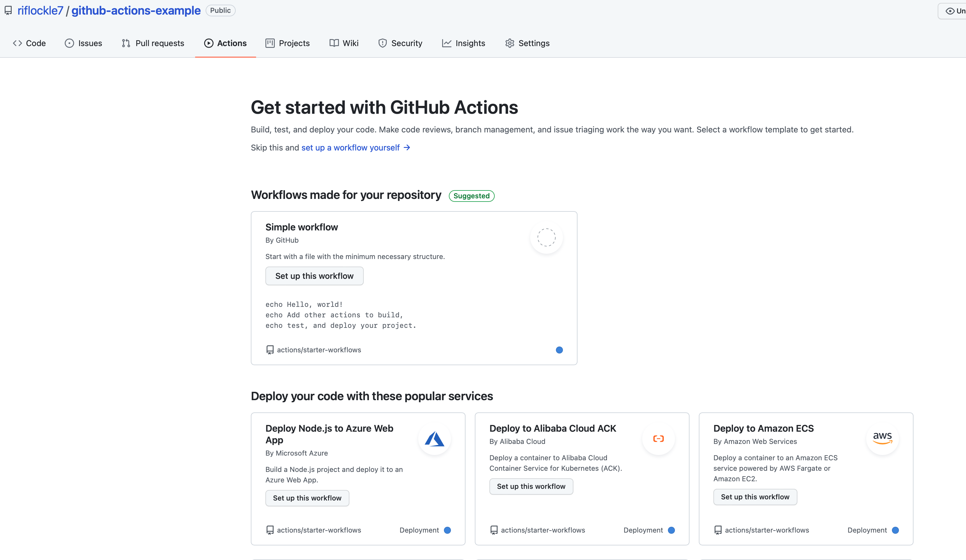
Task: Click the Deploy to Amazon ECS title
Action: 763,428
